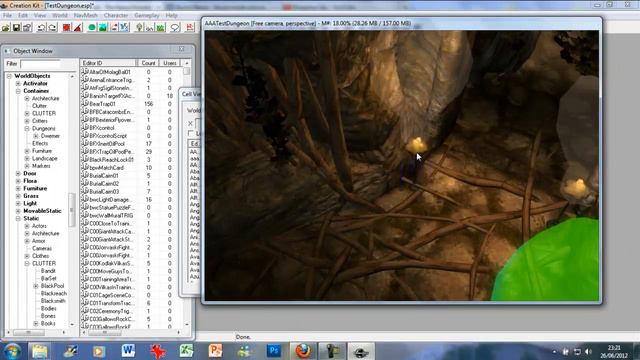Expand the Activator tree node
The height and width of the screenshot is (360, 640).
pyautogui.click(x=18, y=83)
